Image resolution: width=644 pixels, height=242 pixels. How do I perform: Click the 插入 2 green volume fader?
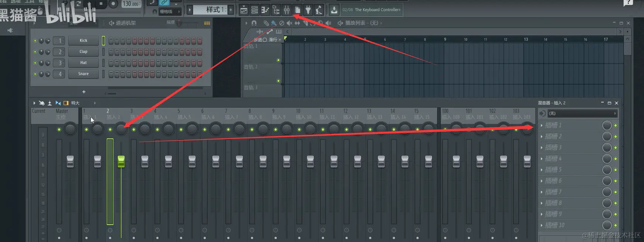pyautogui.click(x=121, y=161)
